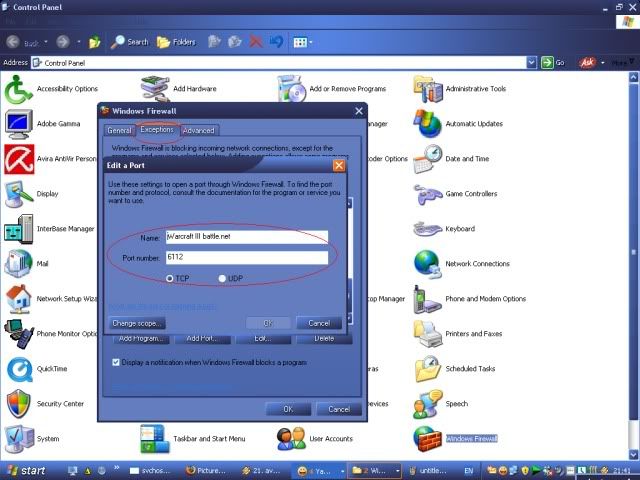640x480 pixels.
Task: Click the Search toolbar button
Action: 130,42
